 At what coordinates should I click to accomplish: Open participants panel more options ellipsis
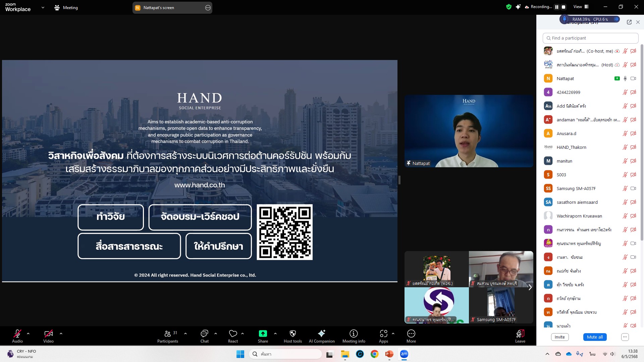pos(625,337)
